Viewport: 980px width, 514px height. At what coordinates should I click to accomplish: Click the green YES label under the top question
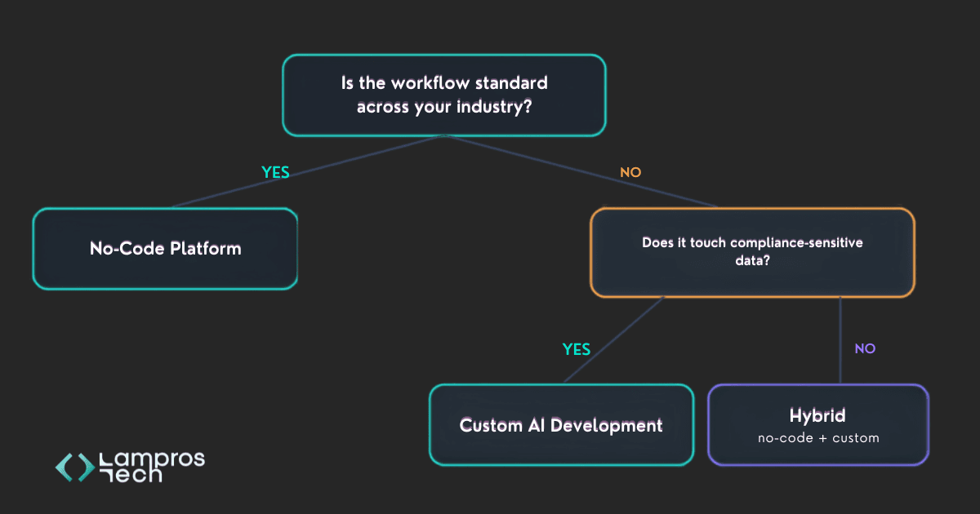(x=275, y=172)
